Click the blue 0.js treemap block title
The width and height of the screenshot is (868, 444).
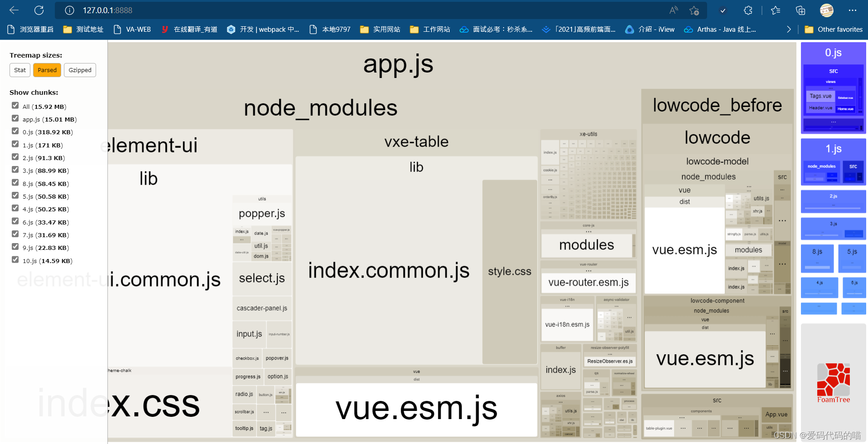[833, 53]
